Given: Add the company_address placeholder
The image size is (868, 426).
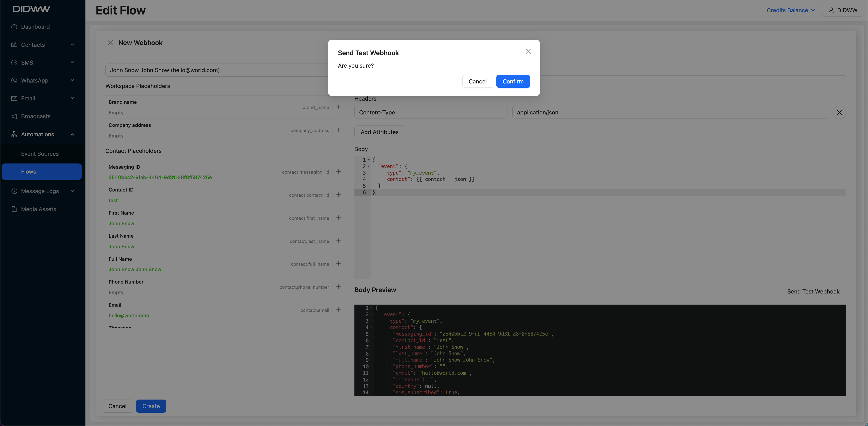Looking at the screenshot, I should tap(338, 130).
